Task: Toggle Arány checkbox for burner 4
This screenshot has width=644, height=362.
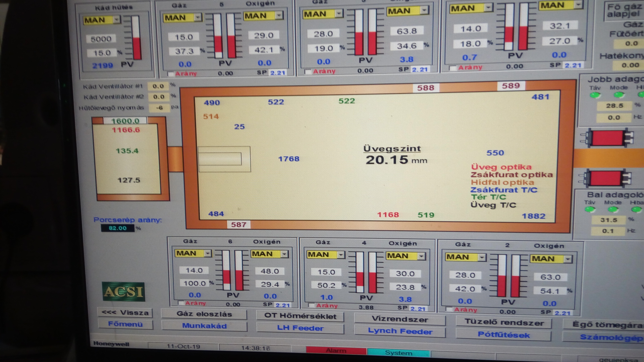Action: (x=312, y=306)
